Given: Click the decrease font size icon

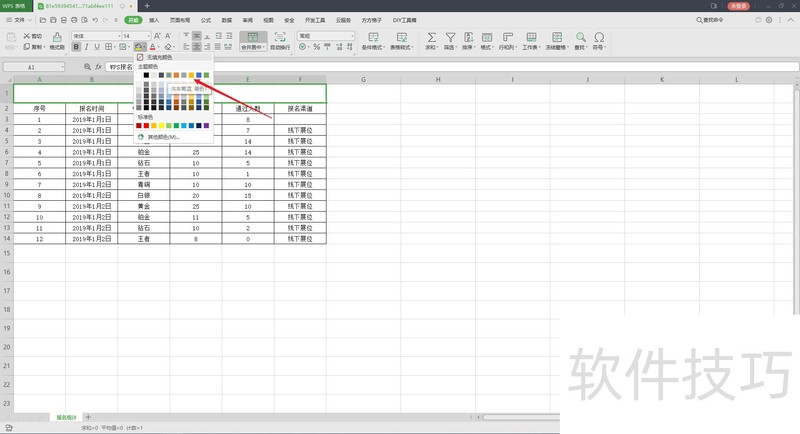Looking at the screenshot, I should coord(168,36).
